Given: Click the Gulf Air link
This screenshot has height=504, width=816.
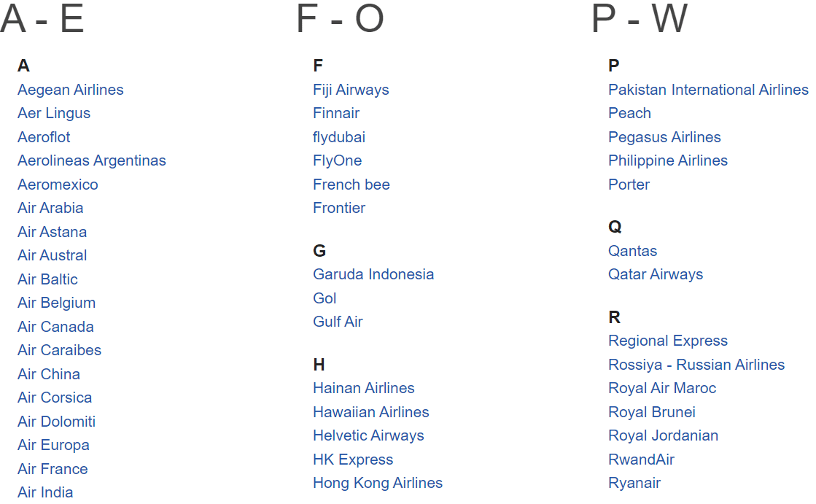Looking at the screenshot, I should [338, 322].
